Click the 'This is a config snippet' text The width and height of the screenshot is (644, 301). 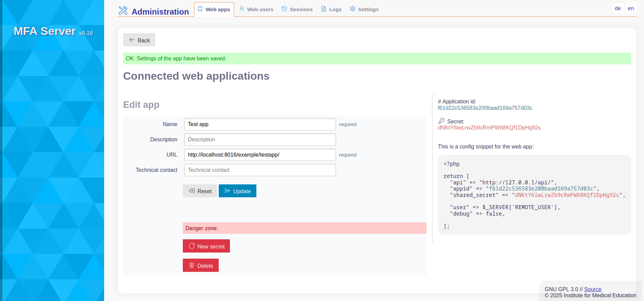point(486,146)
